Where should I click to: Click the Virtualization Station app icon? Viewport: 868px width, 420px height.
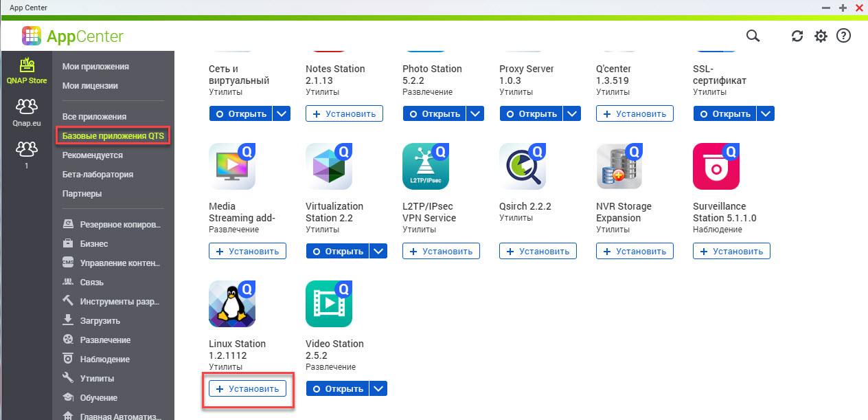pos(329,166)
